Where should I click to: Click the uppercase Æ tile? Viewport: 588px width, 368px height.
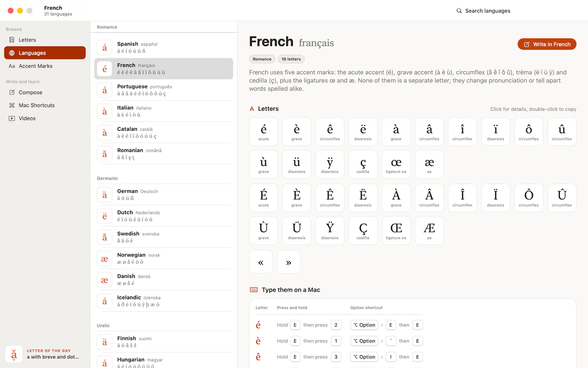[429, 231]
